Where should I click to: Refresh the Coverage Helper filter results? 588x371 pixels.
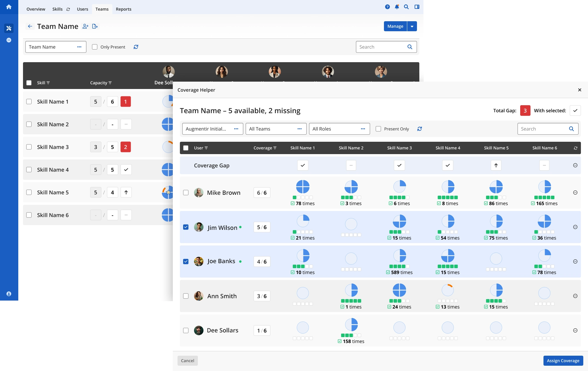click(x=420, y=129)
